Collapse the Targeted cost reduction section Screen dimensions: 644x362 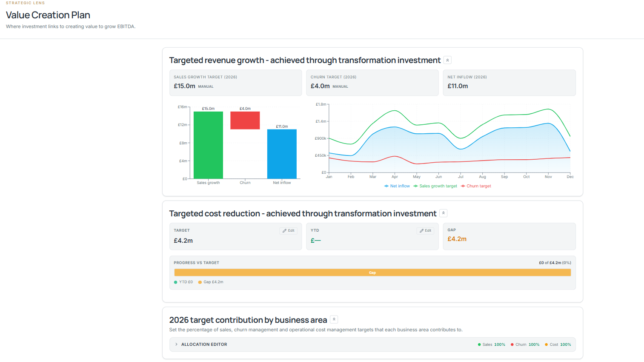tap(443, 213)
